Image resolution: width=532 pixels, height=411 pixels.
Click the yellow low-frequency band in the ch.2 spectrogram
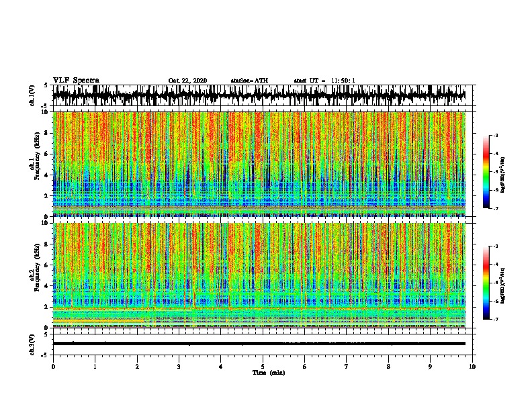point(98,320)
